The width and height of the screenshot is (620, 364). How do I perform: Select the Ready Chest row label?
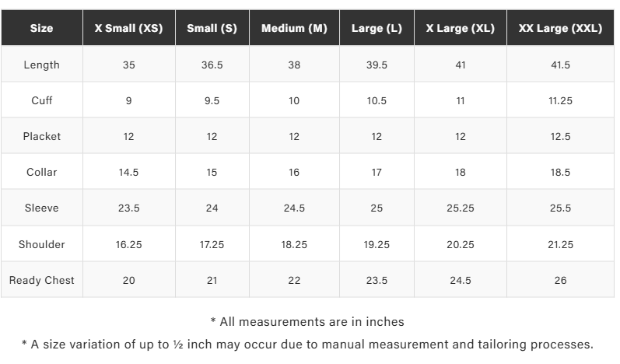[x=42, y=280]
